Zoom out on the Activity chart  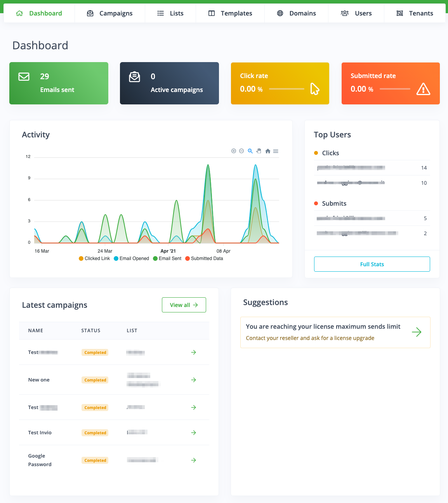(241, 151)
